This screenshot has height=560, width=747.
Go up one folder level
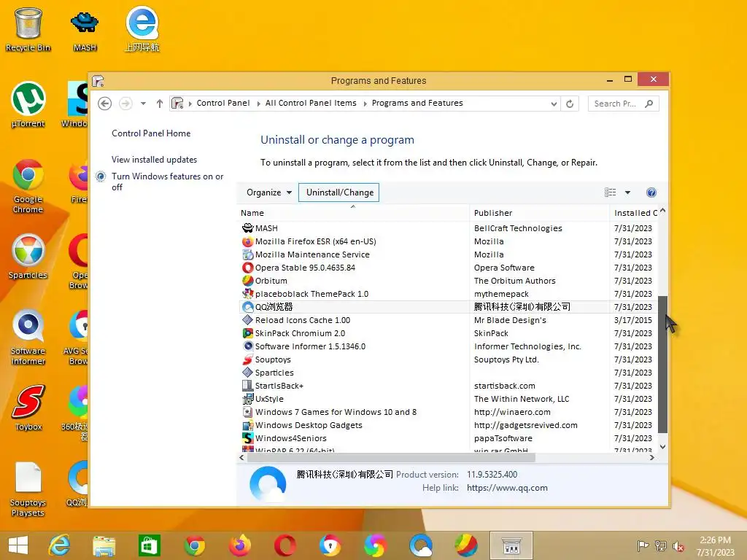(x=160, y=104)
